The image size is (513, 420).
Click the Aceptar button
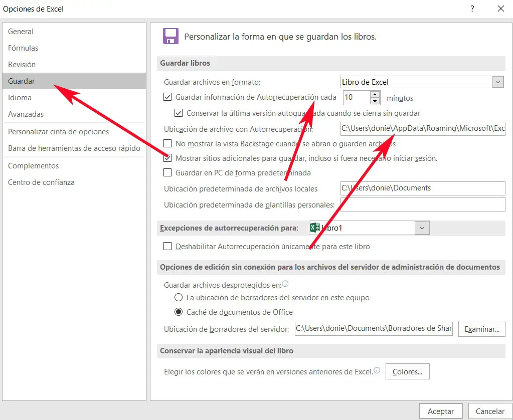click(440, 411)
